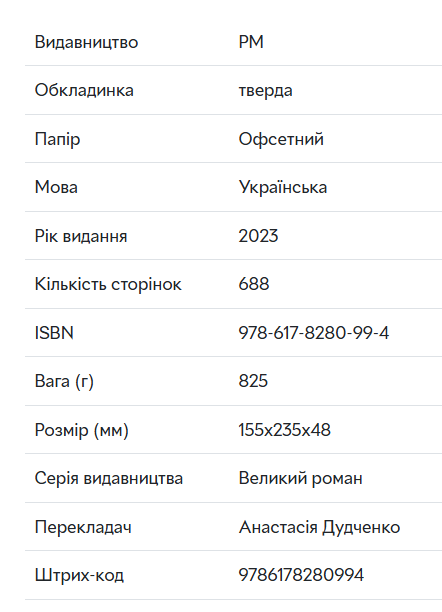Click the Папір row label
This screenshot has height=612, width=442.
[57, 139]
